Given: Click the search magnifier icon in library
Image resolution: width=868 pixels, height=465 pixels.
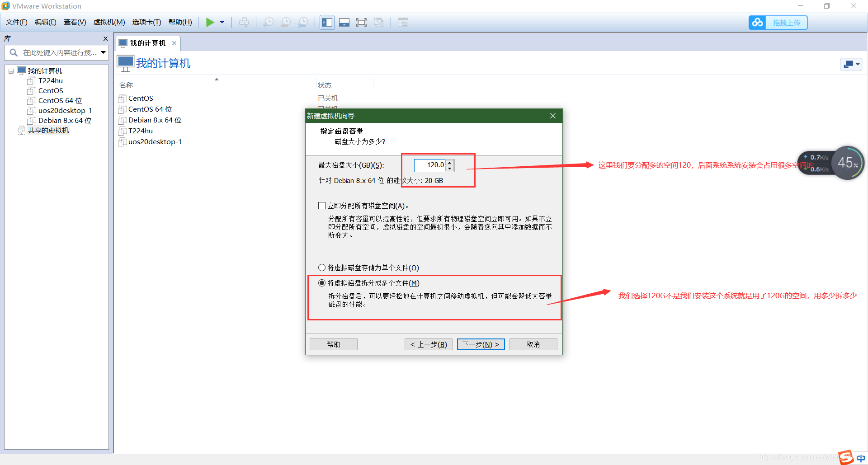Looking at the screenshot, I should coord(14,53).
